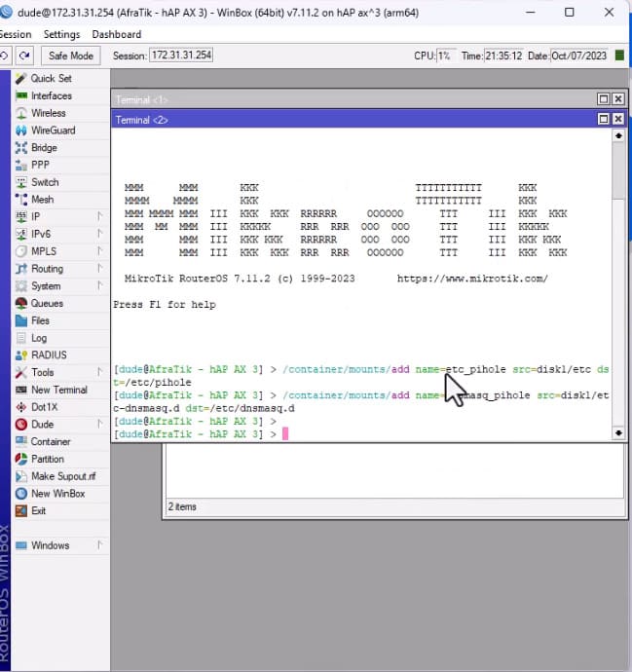Click terminal scrollbar up arrow
The image size is (632, 672).
pos(618,135)
